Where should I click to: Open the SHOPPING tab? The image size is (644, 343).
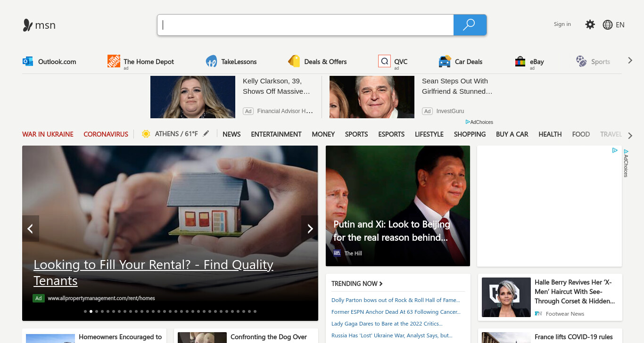point(470,134)
